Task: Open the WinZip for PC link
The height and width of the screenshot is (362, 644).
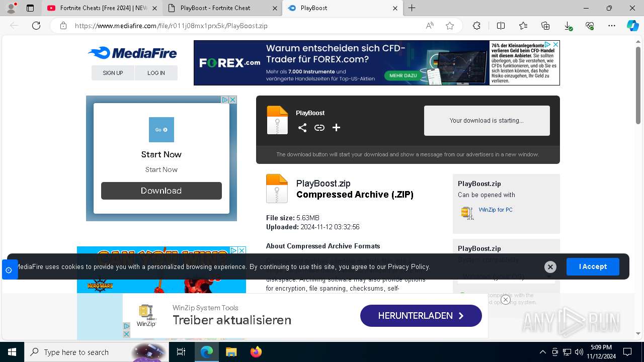Action: [496, 210]
